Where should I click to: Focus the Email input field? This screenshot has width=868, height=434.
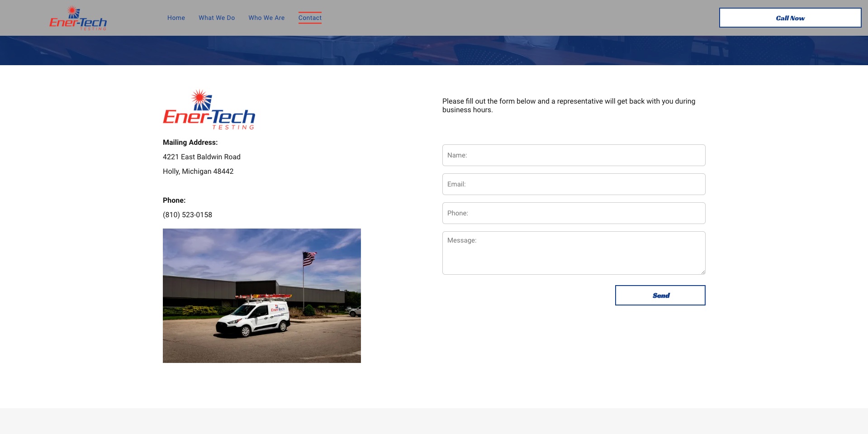574,184
